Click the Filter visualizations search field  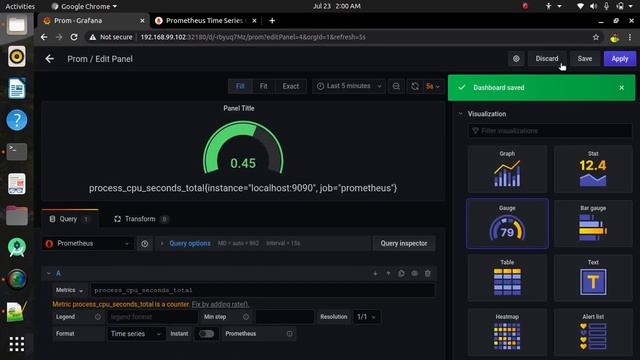point(550,131)
